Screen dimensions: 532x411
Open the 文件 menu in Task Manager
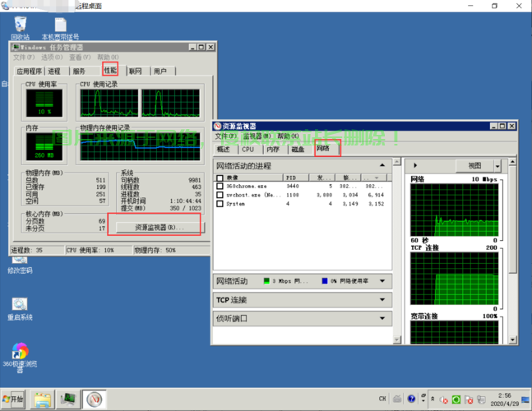pos(23,57)
